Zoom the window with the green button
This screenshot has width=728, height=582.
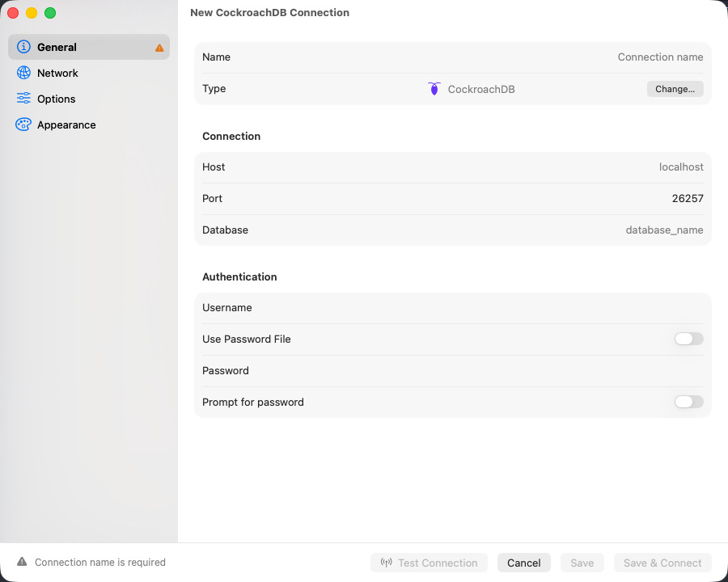tap(50, 13)
